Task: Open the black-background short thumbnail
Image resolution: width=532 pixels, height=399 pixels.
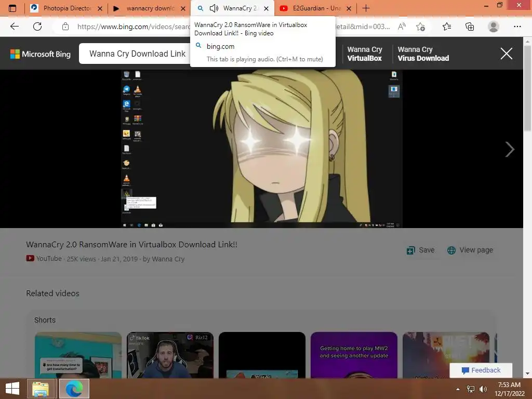Action: pyautogui.click(x=262, y=355)
